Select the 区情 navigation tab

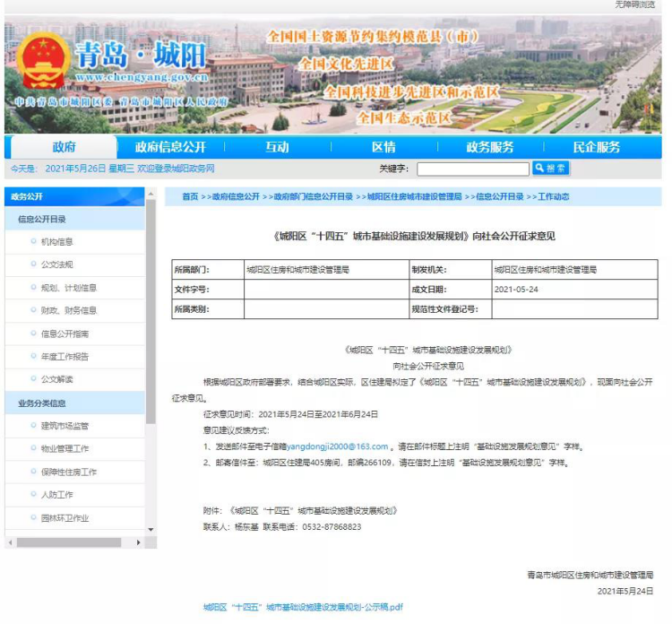383,147
